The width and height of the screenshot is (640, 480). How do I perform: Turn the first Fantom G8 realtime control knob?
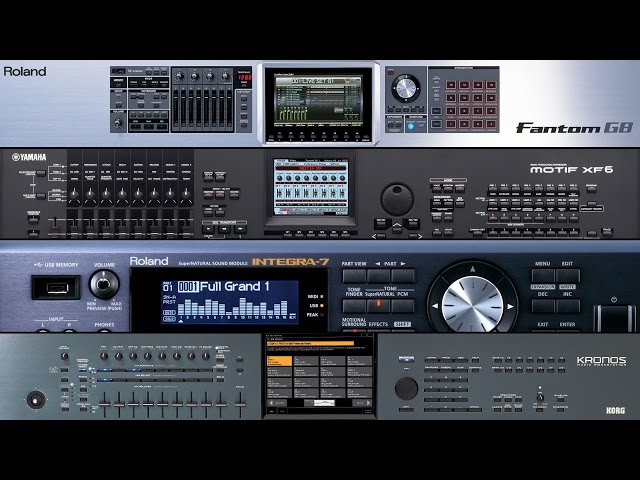click(179, 76)
